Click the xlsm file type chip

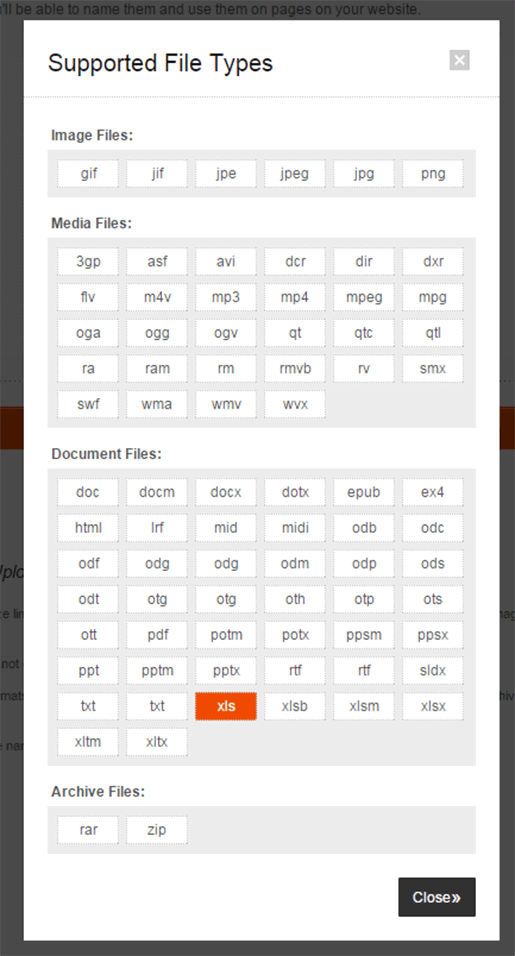coord(364,706)
